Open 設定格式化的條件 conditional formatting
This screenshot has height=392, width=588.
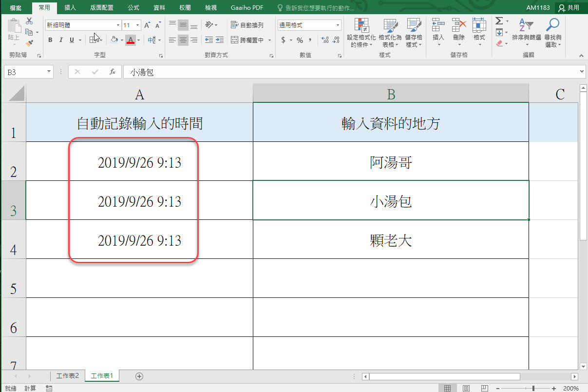click(361, 32)
